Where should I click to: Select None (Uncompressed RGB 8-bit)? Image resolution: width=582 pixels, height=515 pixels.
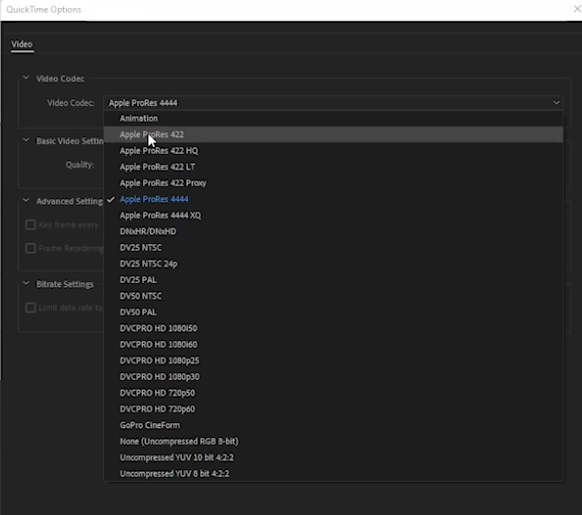(x=333, y=441)
